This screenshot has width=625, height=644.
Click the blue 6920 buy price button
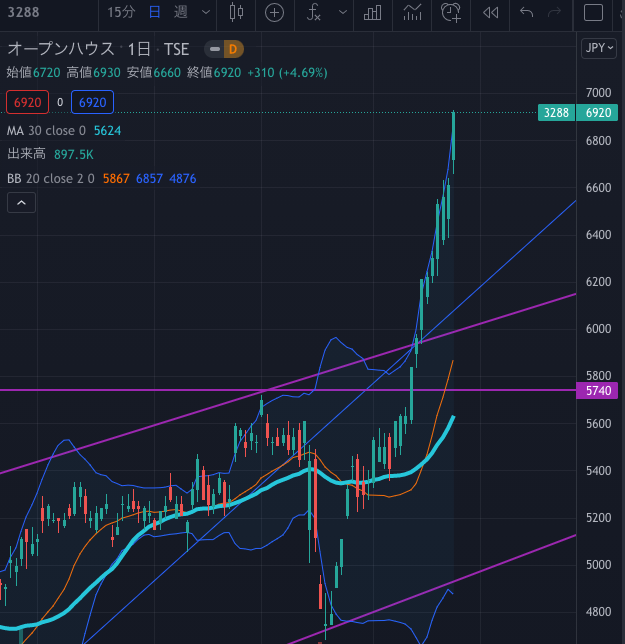tap(92, 102)
